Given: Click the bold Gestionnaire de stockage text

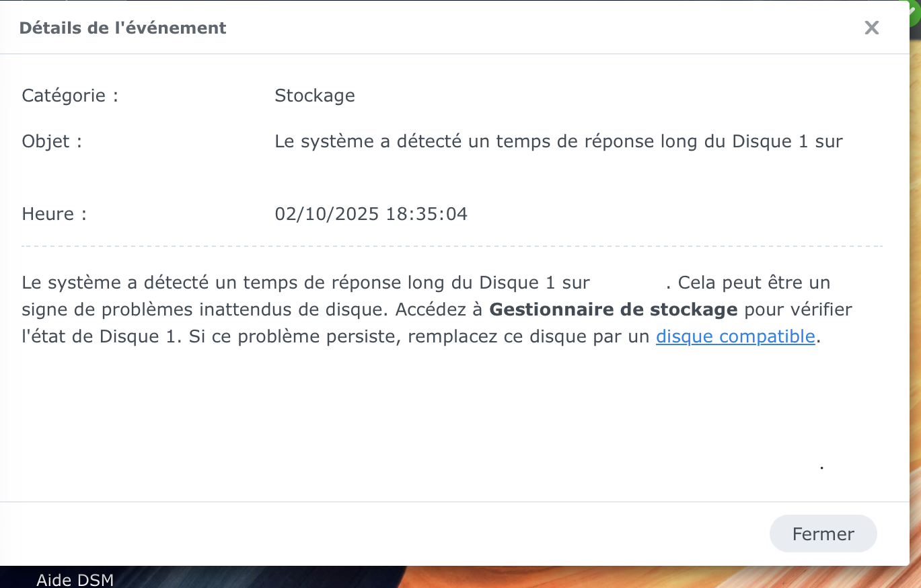Looking at the screenshot, I should point(613,309).
